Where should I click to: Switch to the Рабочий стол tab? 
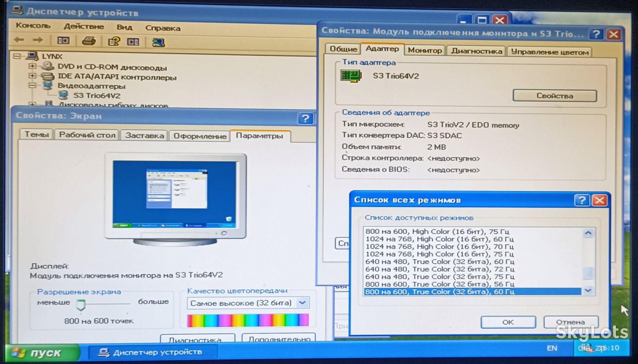coord(87,135)
